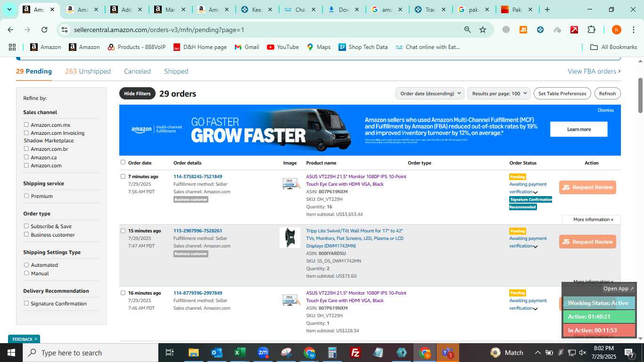Check the Amazon.com sales channel filter

click(x=26, y=165)
